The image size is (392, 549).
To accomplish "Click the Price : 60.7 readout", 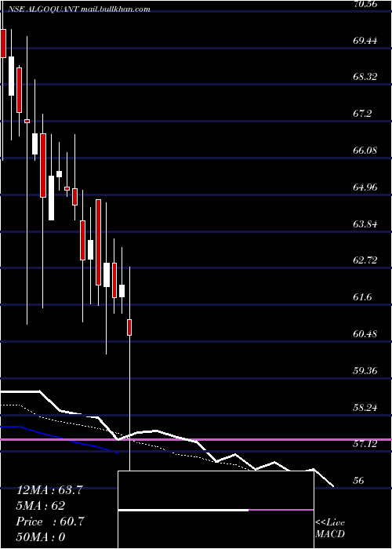I will coord(50,522).
